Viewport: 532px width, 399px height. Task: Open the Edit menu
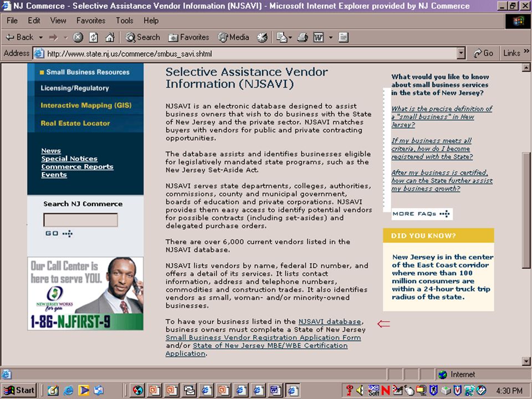(34, 21)
